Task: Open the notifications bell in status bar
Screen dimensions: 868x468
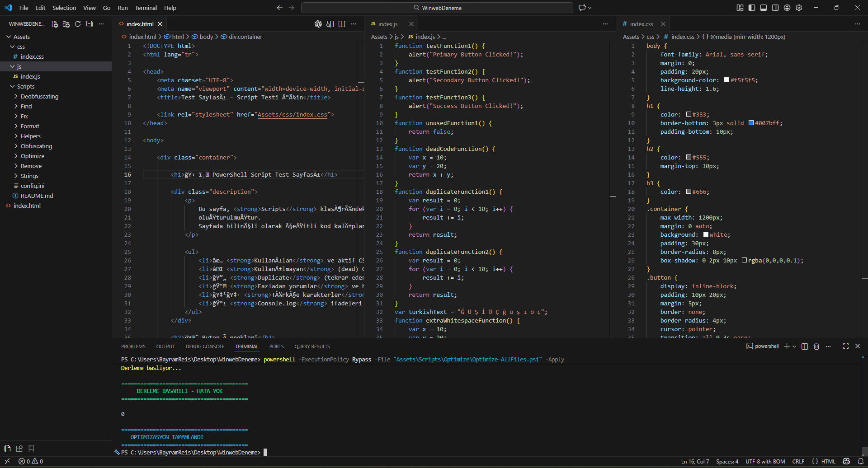Action: (861, 461)
